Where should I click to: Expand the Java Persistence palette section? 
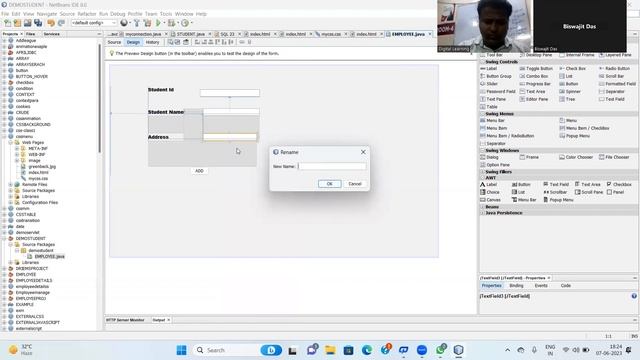point(482,213)
